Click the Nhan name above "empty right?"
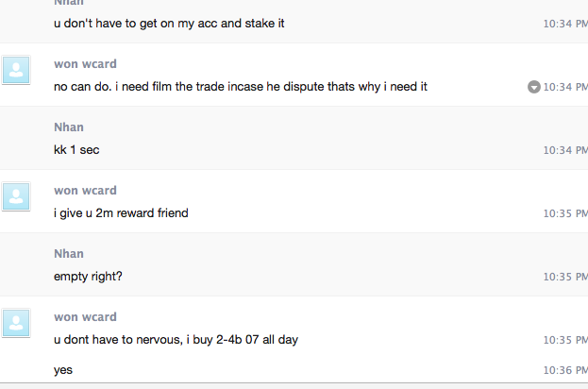This screenshot has width=588, height=389. [69, 254]
